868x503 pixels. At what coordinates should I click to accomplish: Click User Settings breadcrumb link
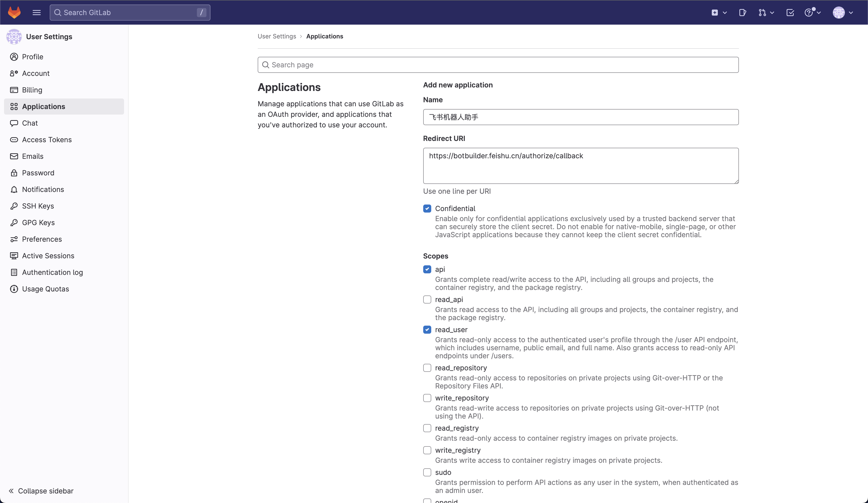pos(277,36)
